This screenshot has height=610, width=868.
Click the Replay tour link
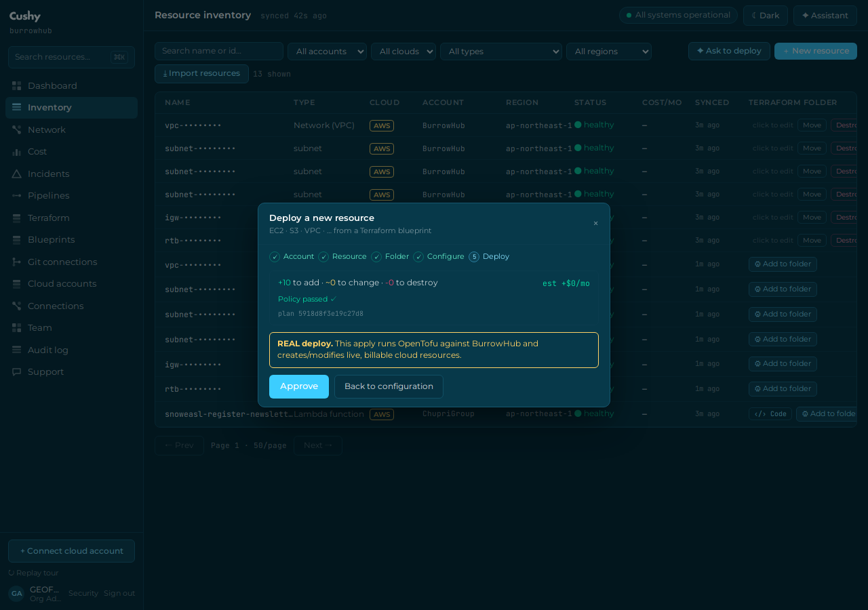(33, 573)
